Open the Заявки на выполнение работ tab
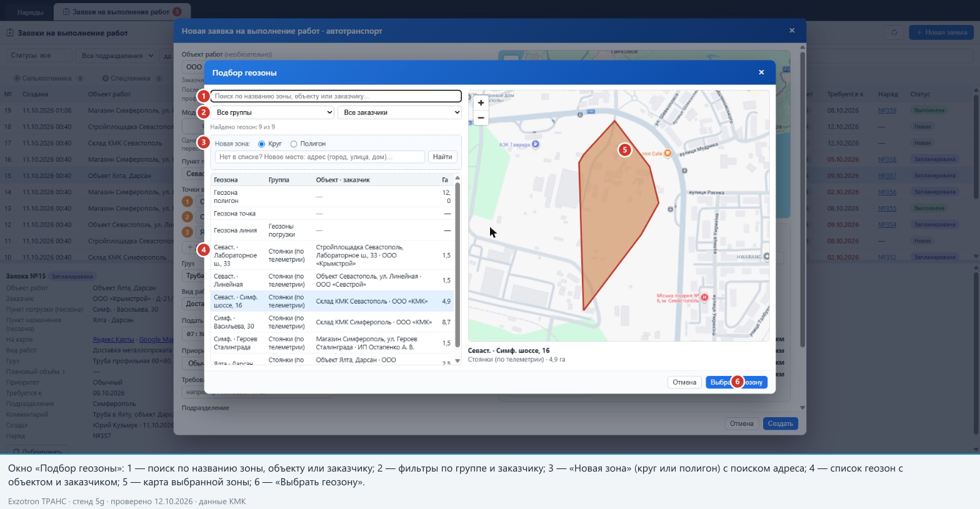The height and width of the screenshot is (509, 980). 122,12
